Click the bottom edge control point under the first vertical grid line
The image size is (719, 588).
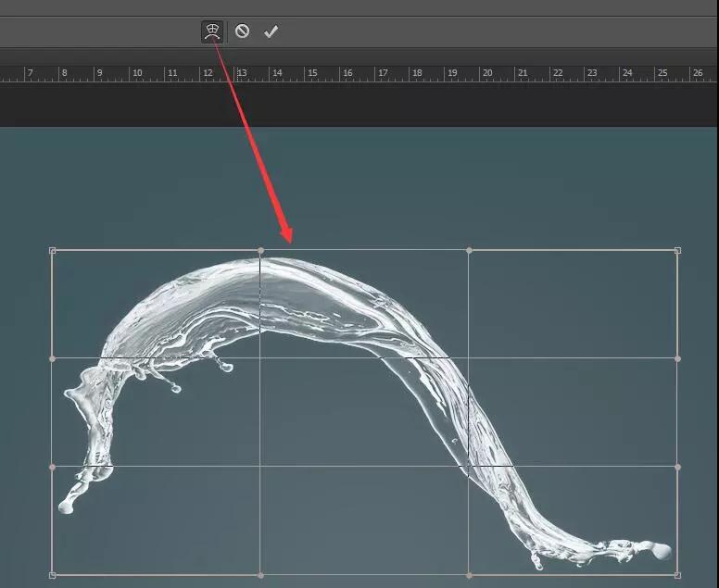pos(260,575)
